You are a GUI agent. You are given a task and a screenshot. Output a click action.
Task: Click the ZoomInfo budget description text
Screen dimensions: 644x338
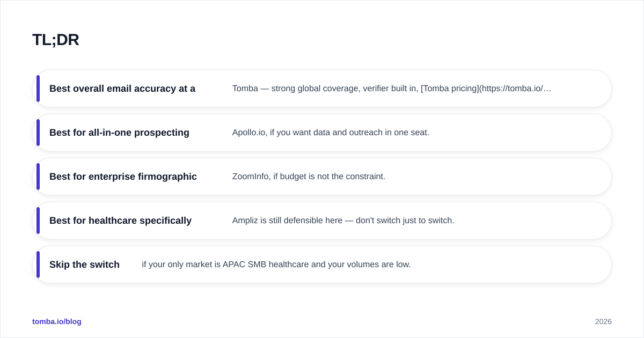click(309, 177)
